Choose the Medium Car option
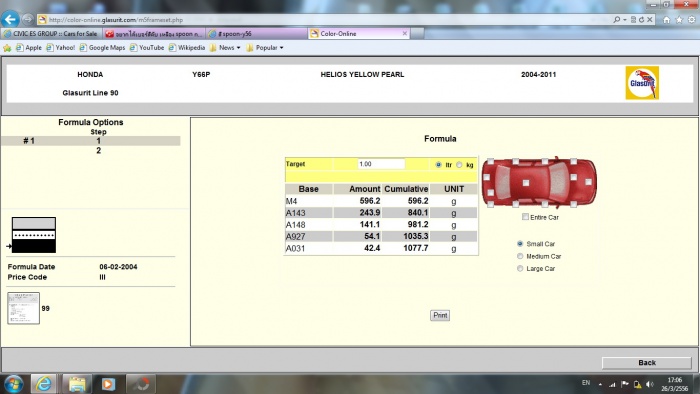Image resolution: width=700 pixels, height=394 pixels. [x=520, y=256]
